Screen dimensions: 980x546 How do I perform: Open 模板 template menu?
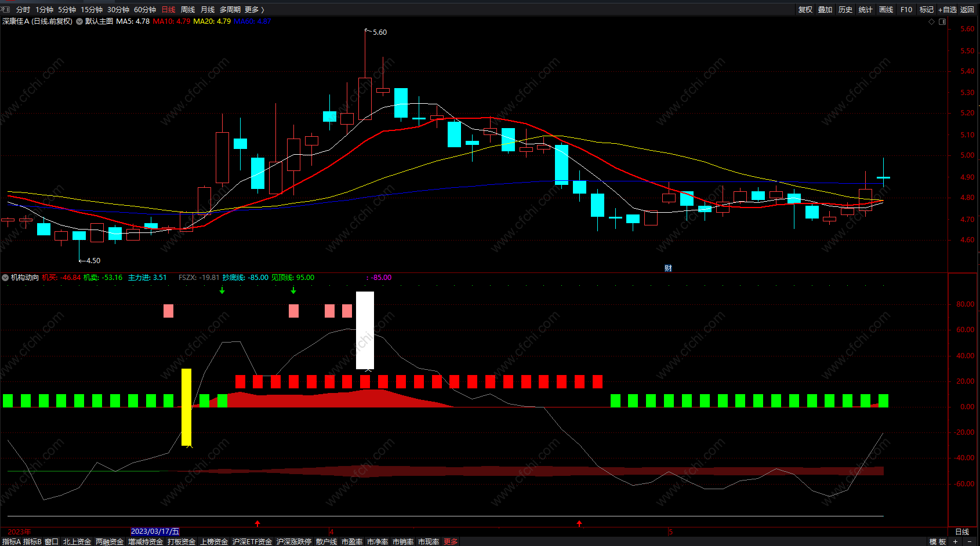pyautogui.click(x=938, y=541)
